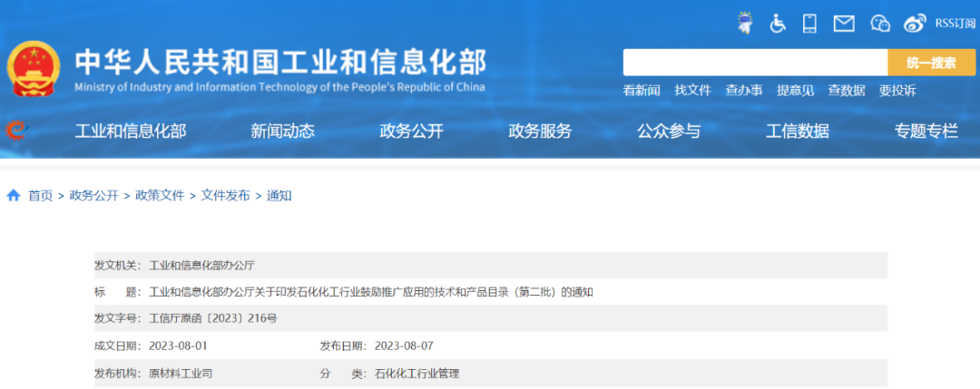Open 政务公开 nav menu
The height and width of the screenshot is (389, 980).
pyautogui.click(x=411, y=131)
